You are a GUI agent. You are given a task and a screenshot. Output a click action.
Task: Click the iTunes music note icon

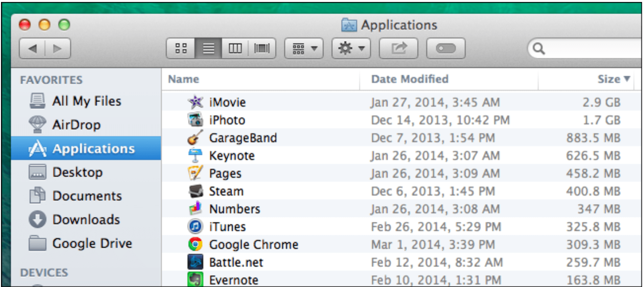[195, 226]
